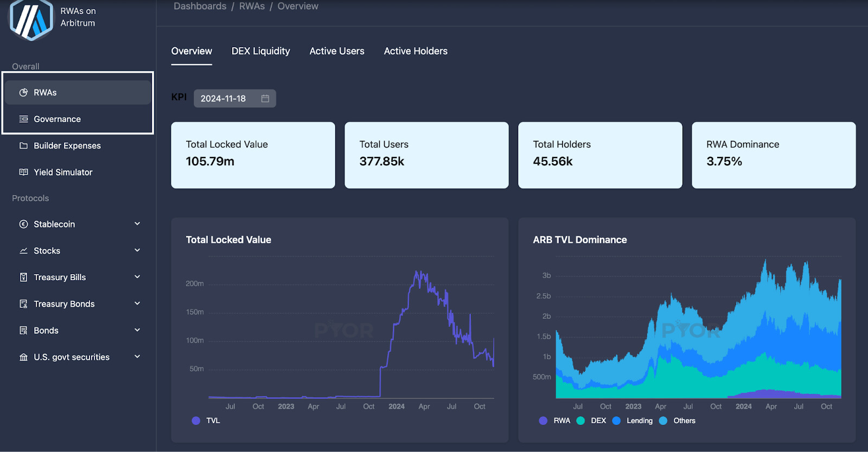Toggle the DEX legend series
The height and width of the screenshot is (452, 868).
pyautogui.click(x=591, y=421)
